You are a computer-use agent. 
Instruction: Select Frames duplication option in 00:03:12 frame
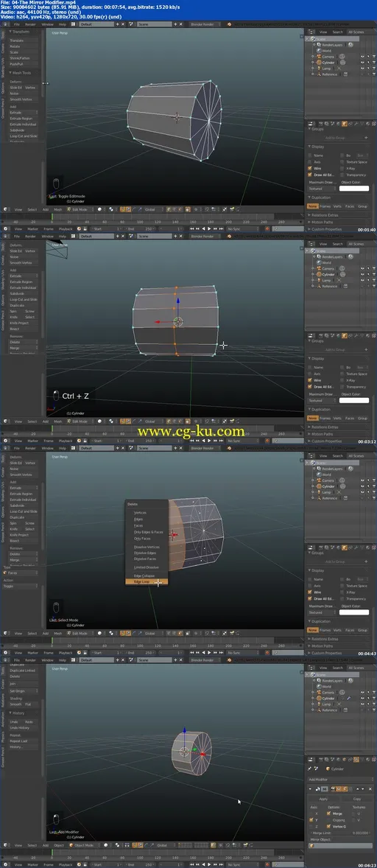click(x=325, y=419)
